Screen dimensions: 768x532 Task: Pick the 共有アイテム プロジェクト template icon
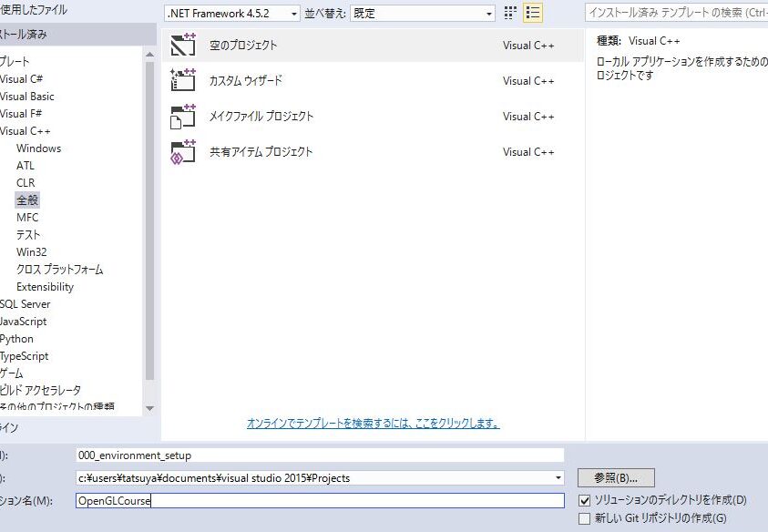[x=183, y=151]
